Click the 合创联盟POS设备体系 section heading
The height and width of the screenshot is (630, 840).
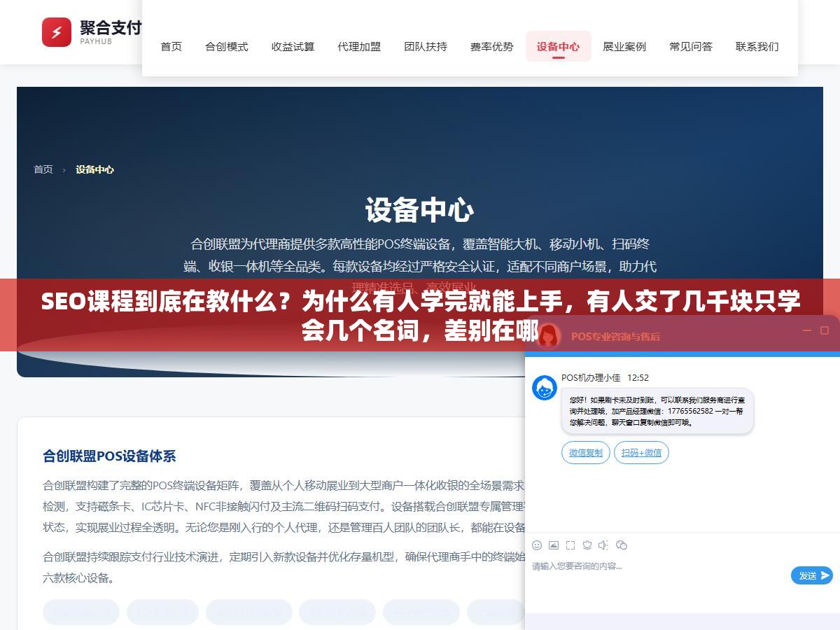click(x=109, y=456)
